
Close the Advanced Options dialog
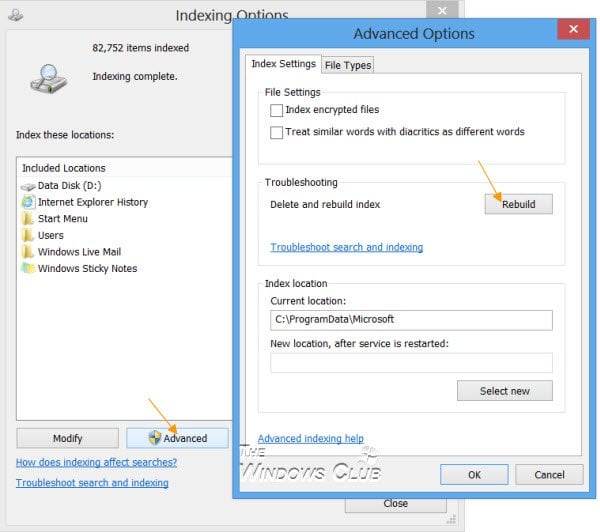[x=573, y=29]
